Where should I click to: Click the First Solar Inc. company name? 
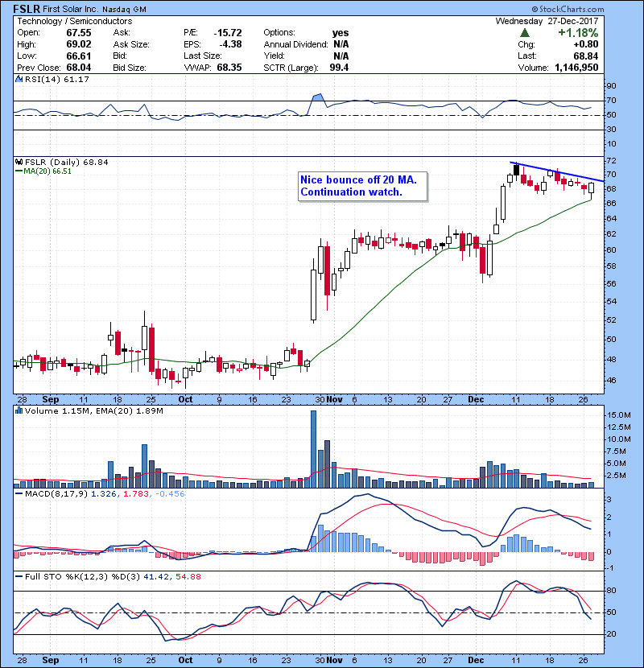point(71,9)
